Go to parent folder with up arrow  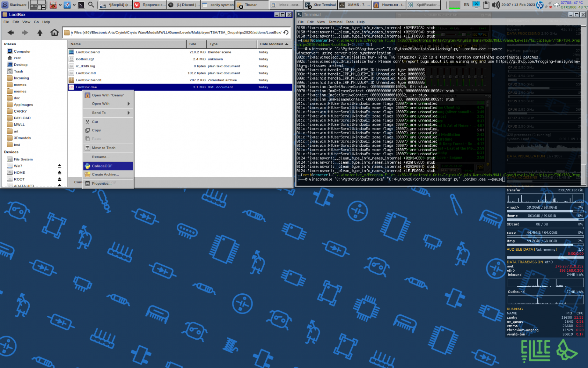[40, 33]
